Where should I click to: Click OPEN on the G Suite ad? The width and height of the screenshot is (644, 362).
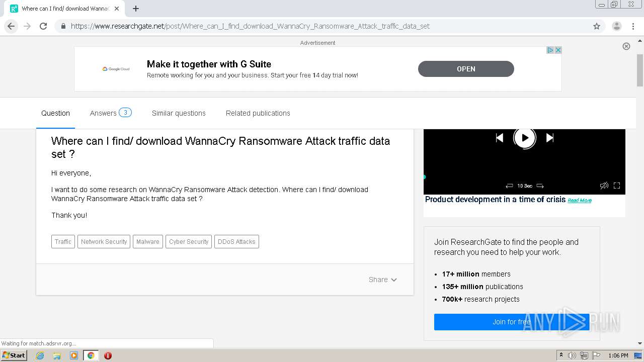pyautogui.click(x=466, y=69)
